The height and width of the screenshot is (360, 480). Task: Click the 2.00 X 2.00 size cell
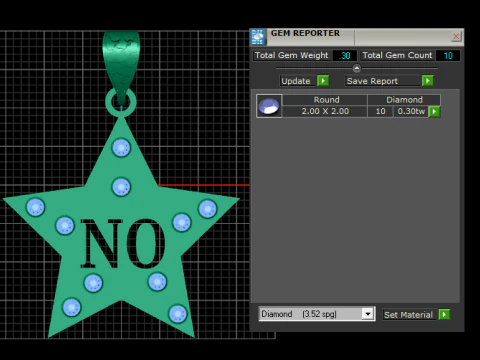point(325,111)
